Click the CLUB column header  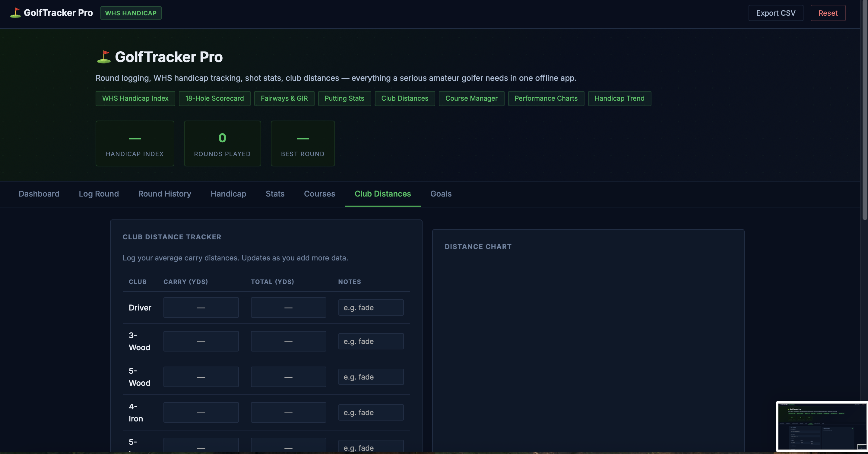(x=138, y=282)
